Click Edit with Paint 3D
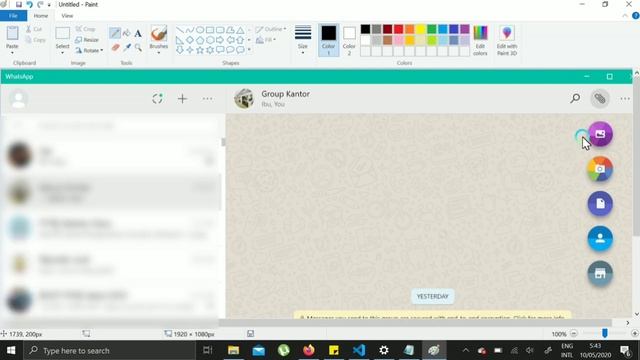The height and width of the screenshot is (360, 640). click(x=507, y=40)
